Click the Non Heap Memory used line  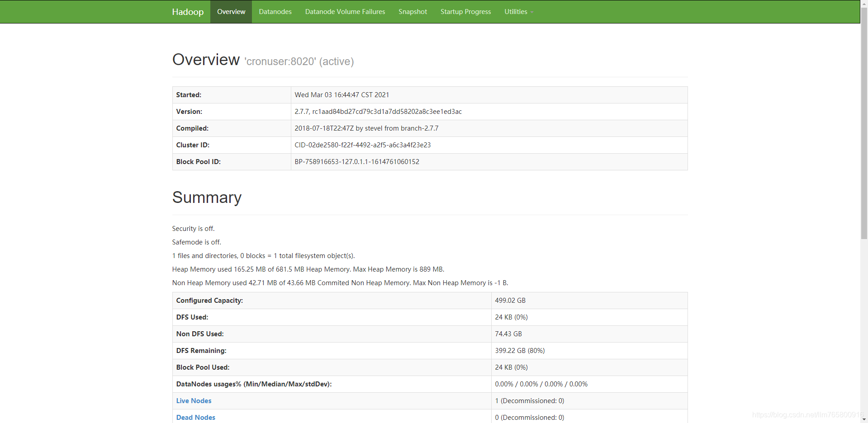click(x=340, y=283)
